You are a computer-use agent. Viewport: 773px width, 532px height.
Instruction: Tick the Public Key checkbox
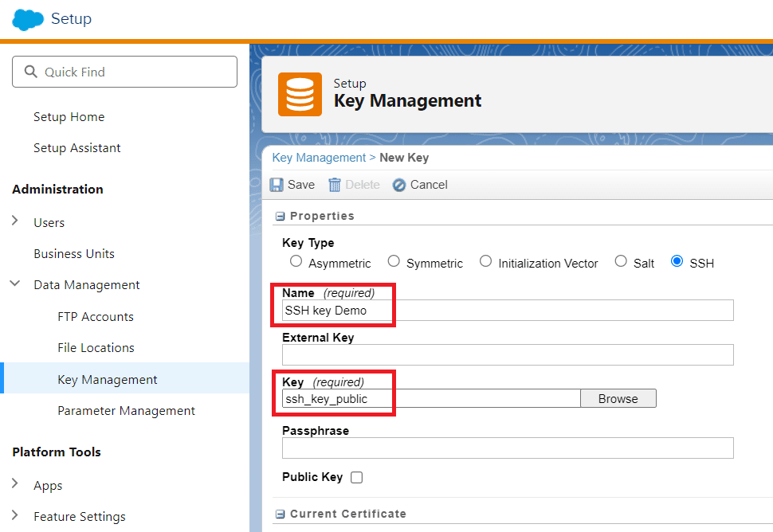point(356,477)
